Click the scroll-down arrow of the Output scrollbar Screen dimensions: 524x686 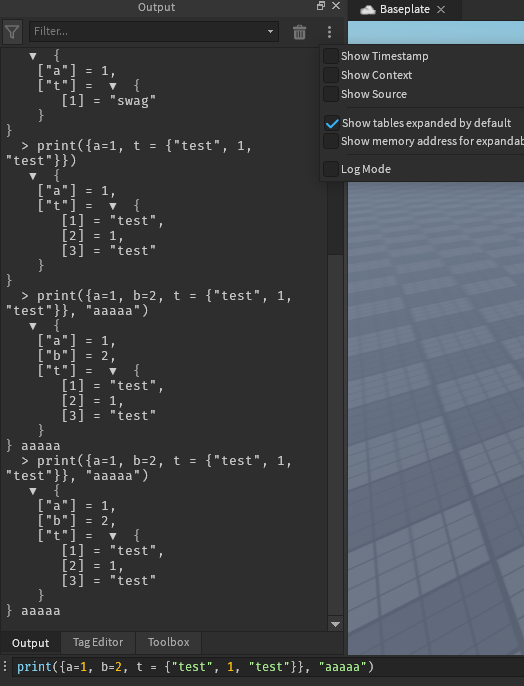click(x=335, y=624)
